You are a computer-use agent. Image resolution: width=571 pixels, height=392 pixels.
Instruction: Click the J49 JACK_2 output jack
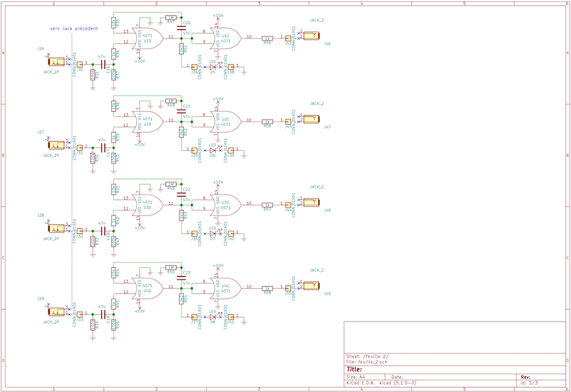coord(311,286)
